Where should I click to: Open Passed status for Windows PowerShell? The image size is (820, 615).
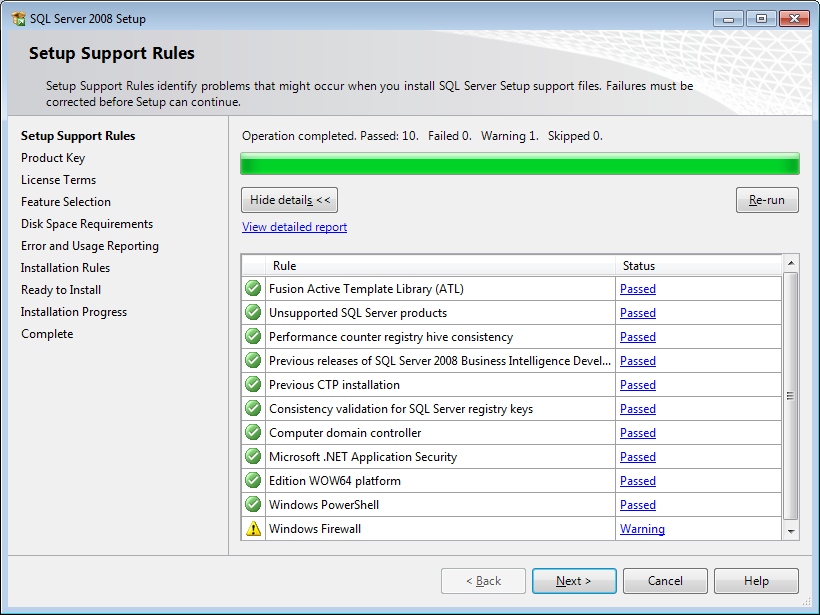[637, 505]
